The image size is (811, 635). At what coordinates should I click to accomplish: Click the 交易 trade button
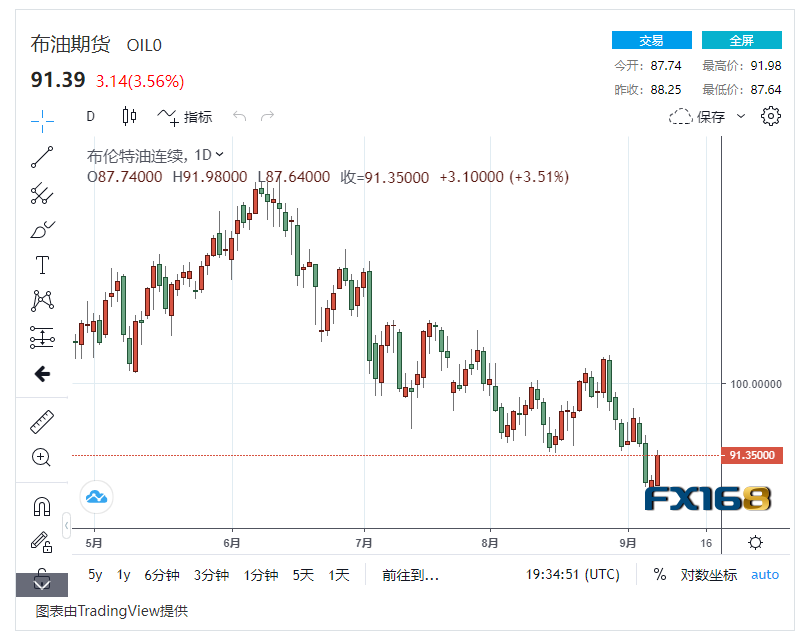(652, 40)
